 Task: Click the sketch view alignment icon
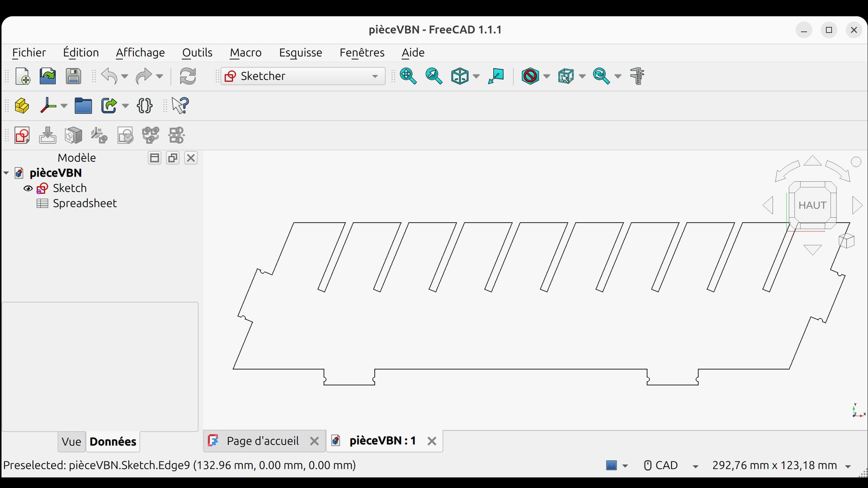tap(496, 76)
